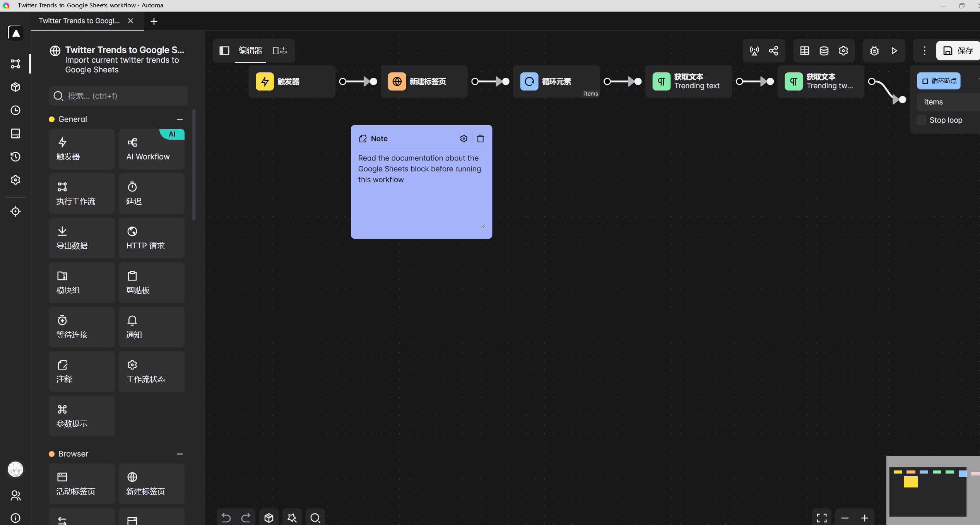The height and width of the screenshot is (525, 980).
Task: Open the three-dot more options menu
Action: click(924, 51)
